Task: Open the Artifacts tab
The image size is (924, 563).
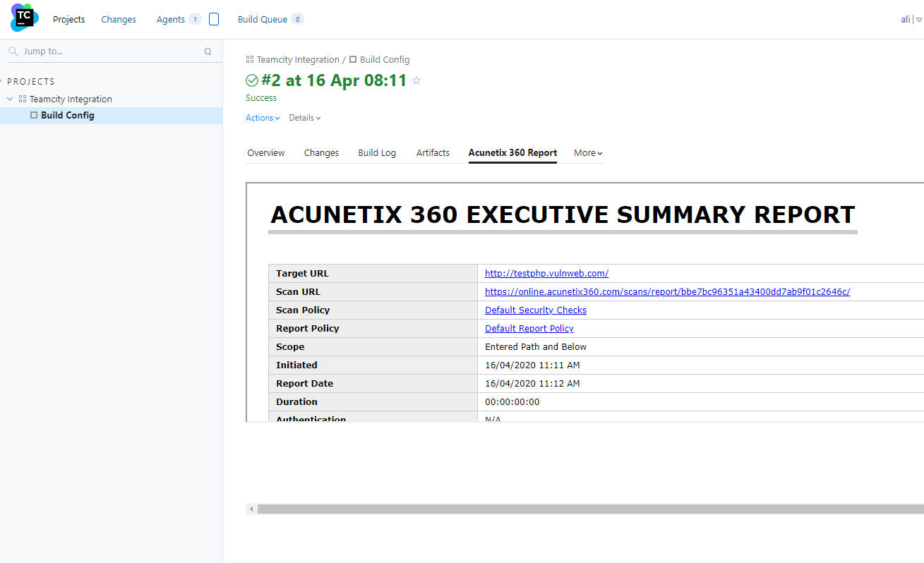Action: pyautogui.click(x=433, y=153)
